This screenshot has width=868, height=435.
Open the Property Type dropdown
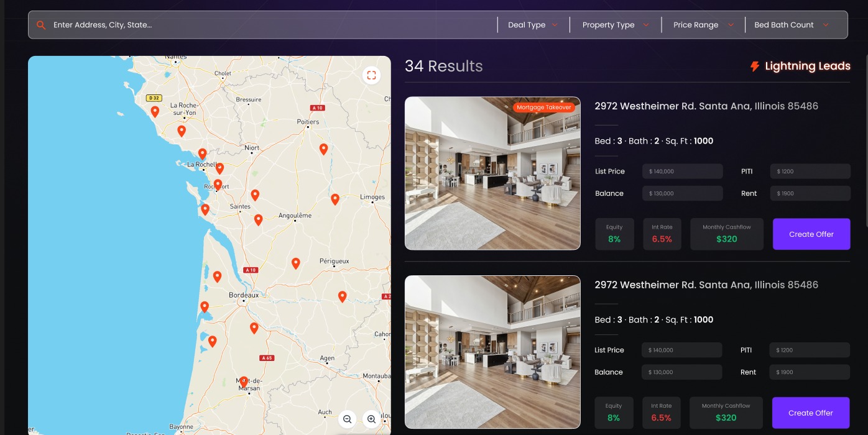(x=615, y=25)
